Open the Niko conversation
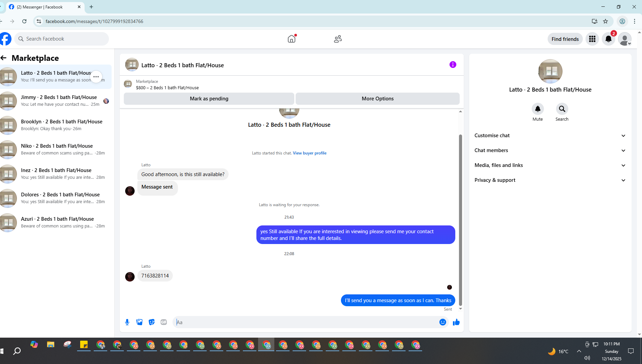Image resolution: width=642 pixels, height=364 pixels. pos(56,149)
